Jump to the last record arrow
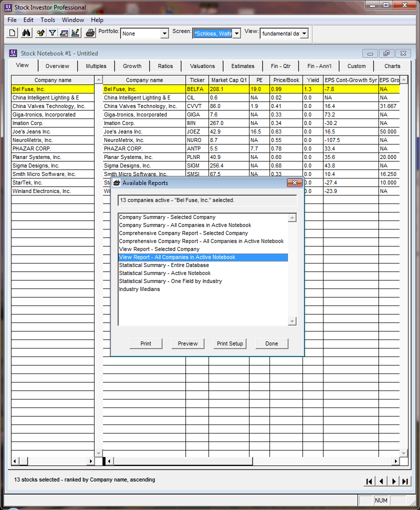 coord(405,481)
